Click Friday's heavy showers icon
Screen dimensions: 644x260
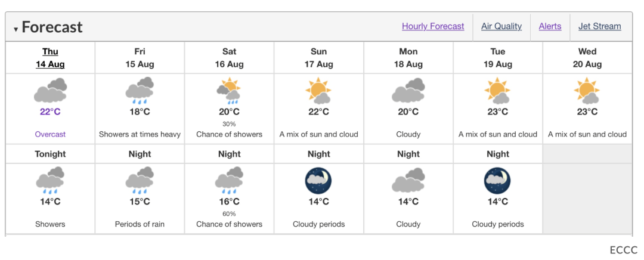pos(140,91)
